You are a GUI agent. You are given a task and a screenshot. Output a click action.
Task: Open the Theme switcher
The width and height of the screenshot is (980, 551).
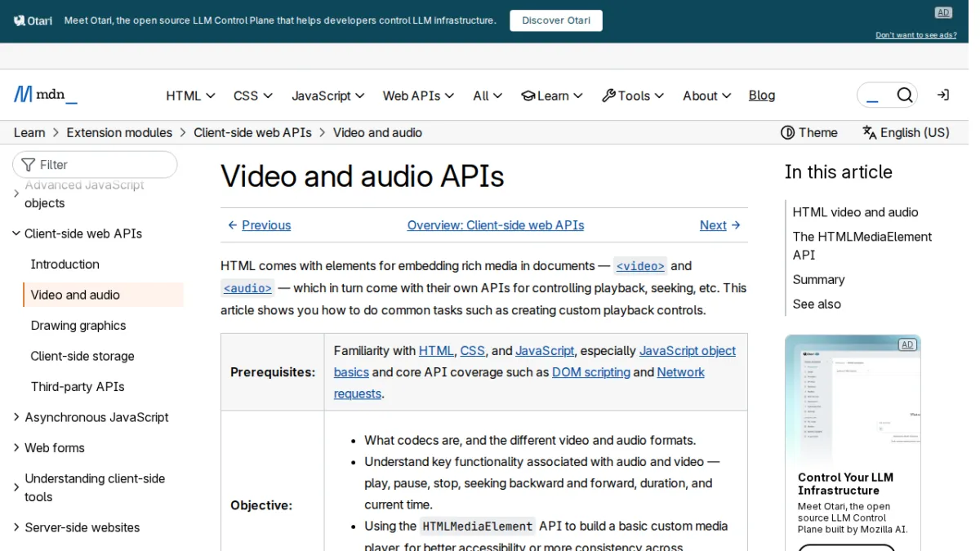pyautogui.click(x=809, y=132)
